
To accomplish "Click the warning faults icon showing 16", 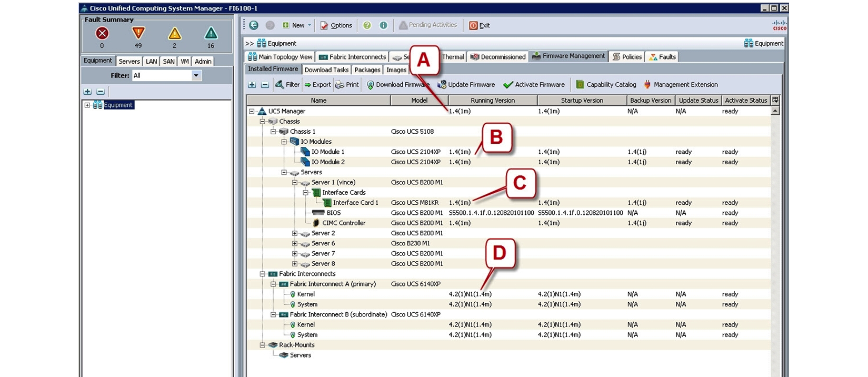I will click(x=211, y=34).
